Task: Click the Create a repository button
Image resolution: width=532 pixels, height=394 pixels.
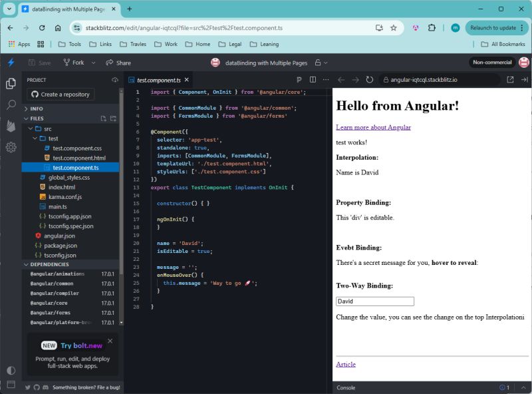Action: pos(63,94)
